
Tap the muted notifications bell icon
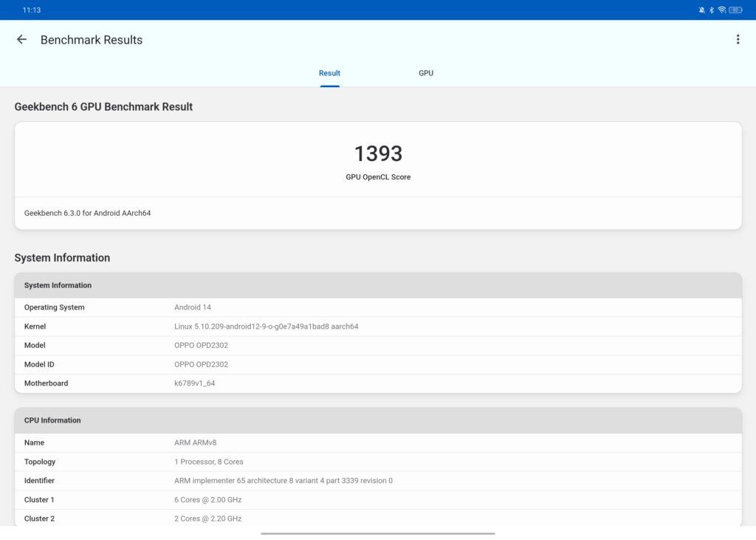[701, 10]
